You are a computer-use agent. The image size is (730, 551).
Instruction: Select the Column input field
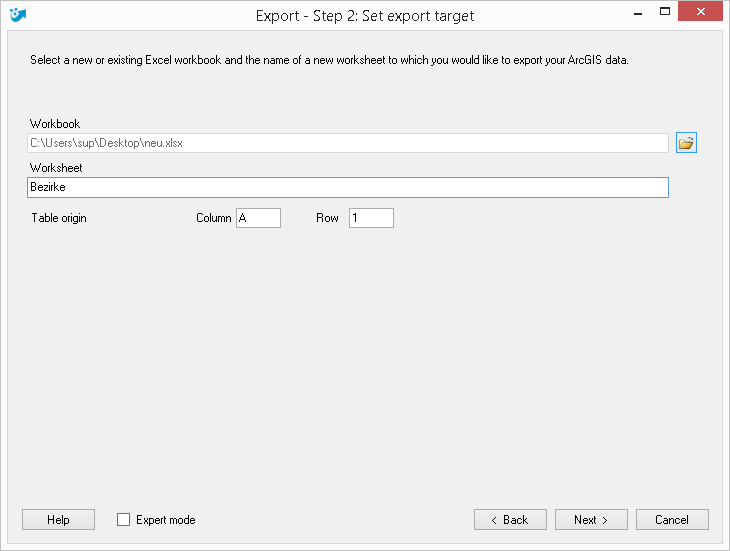click(258, 218)
